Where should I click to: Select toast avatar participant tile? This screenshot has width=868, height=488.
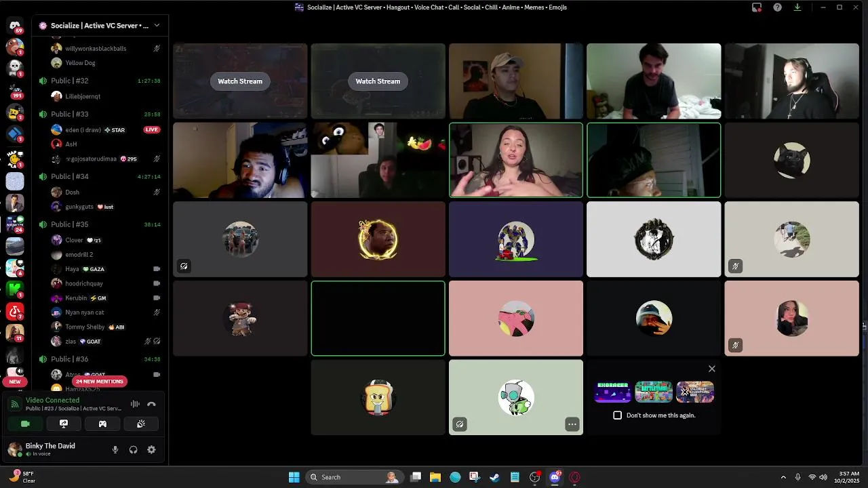(378, 397)
